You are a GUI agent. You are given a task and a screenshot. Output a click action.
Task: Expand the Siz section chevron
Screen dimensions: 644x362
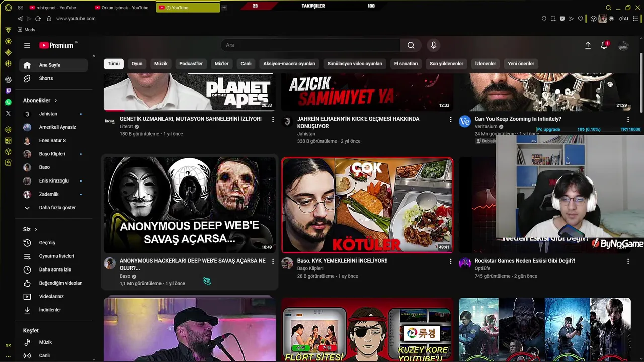click(x=36, y=229)
